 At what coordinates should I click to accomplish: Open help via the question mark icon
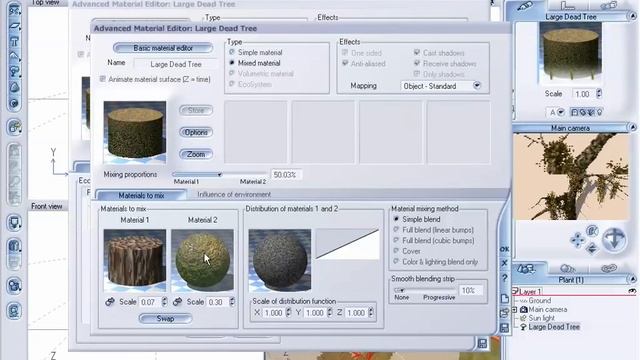point(504,278)
